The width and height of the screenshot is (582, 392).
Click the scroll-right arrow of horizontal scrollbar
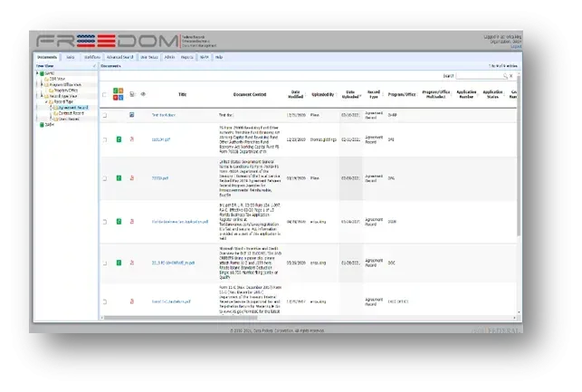pos(514,318)
